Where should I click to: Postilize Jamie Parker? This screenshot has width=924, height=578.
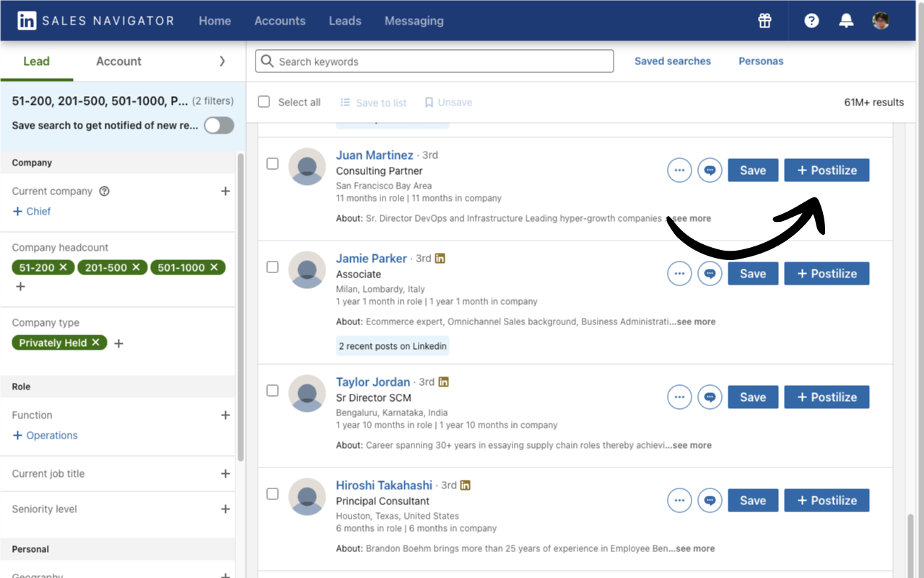coord(827,274)
